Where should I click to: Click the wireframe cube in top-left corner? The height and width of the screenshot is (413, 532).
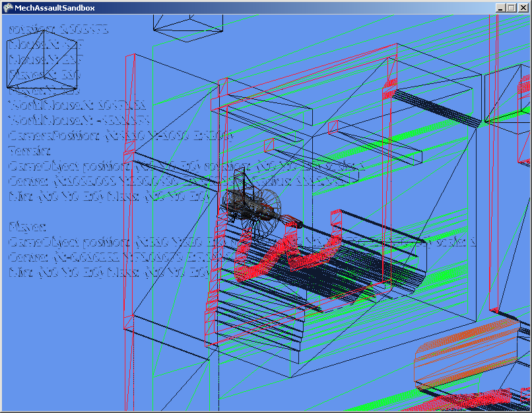[42, 64]
